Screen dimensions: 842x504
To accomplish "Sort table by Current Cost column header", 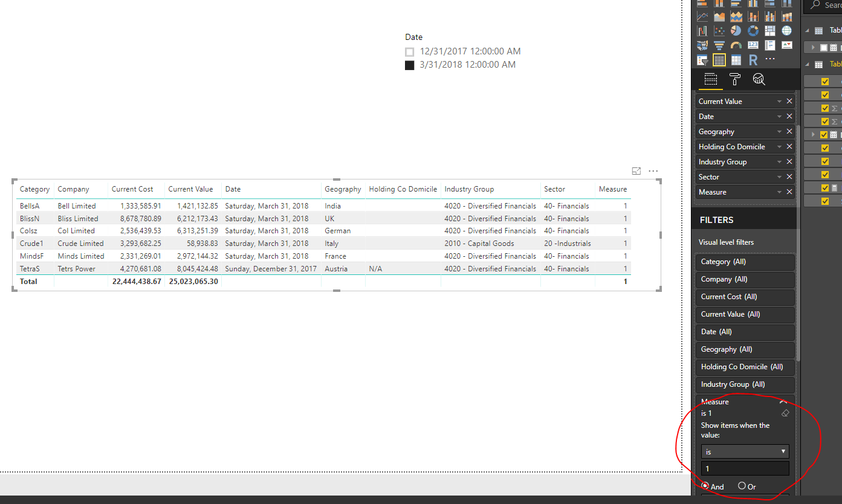I will [x=132, y=189].
